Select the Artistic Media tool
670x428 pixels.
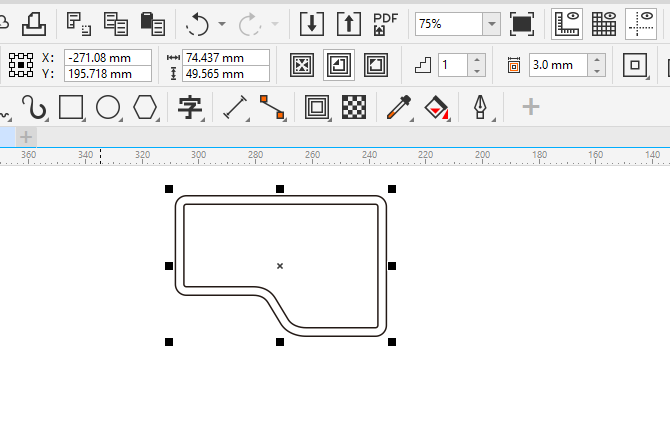tap(35, 107)
